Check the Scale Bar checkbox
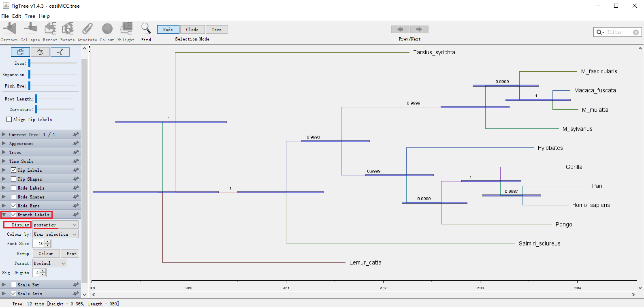 (x=14, y=285)
